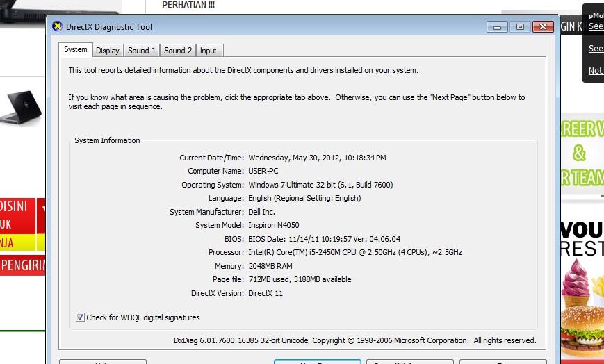604x364 pixels.
Task: Maximize the DirectX Diagnostic Tool window
Action: tap(520, 27)
